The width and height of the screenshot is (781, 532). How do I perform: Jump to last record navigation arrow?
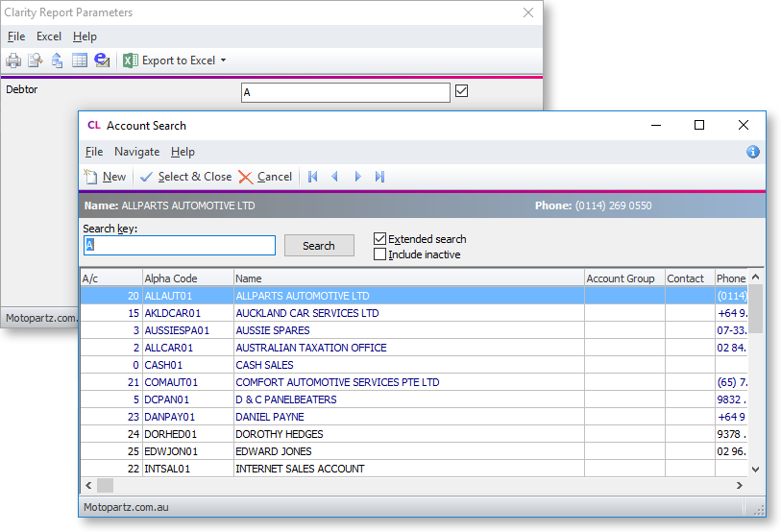[x=380, y=177]
